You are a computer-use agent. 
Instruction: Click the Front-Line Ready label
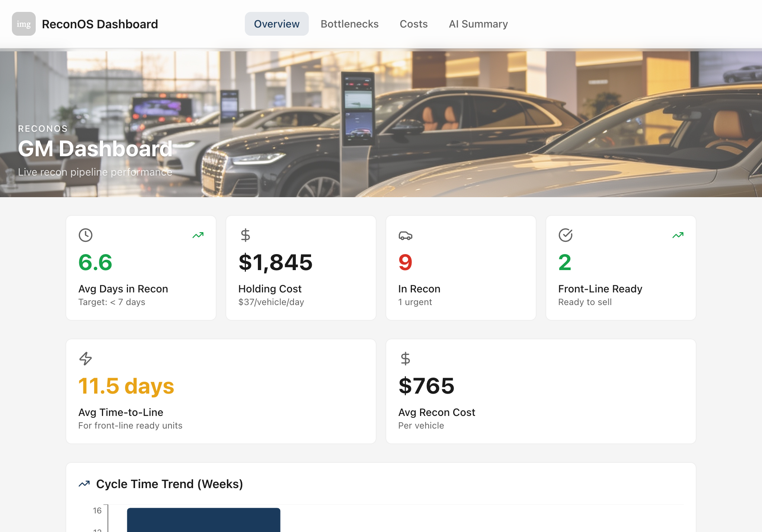click(x=600, y=289)
